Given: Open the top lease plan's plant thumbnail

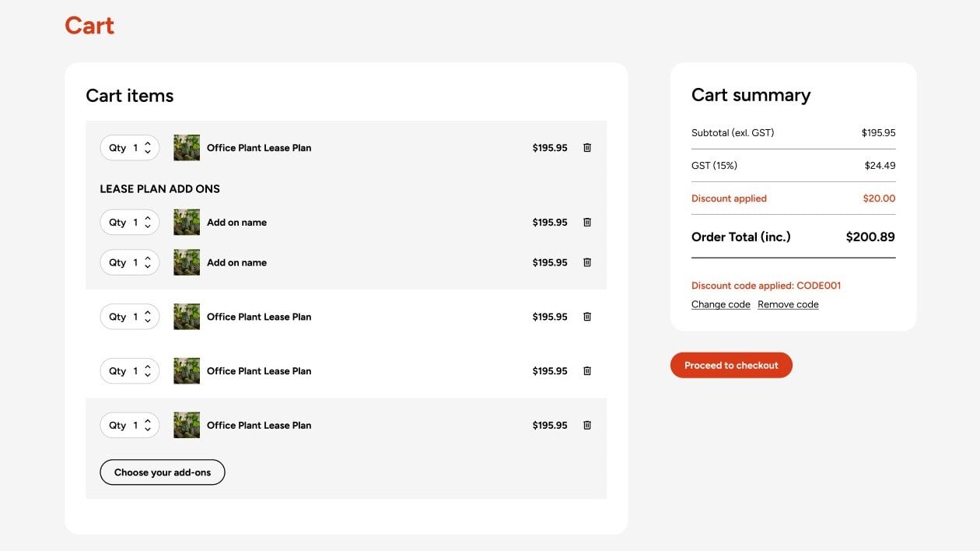Looking at the screenshot, I should click(x=187, y=148).
